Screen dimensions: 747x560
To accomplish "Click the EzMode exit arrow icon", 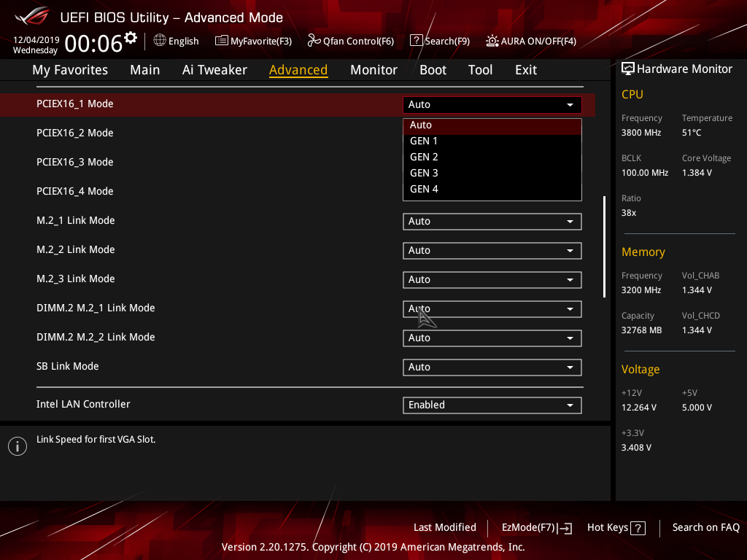I will pos(565,528).
